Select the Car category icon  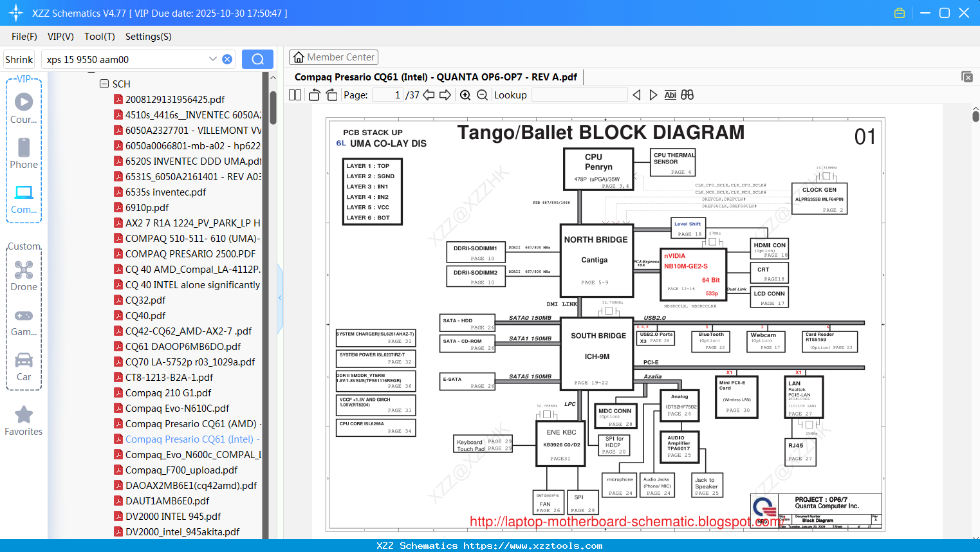(x=24, y=367)
